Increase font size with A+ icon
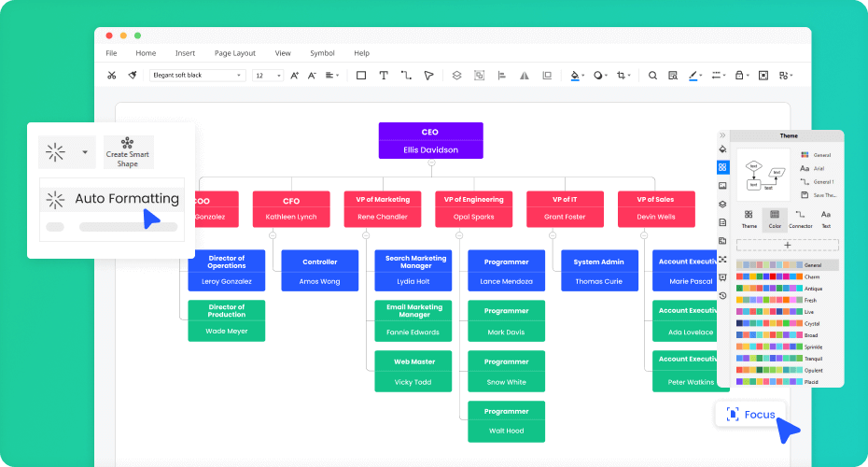The image size is (868, 467). (295, 76)
